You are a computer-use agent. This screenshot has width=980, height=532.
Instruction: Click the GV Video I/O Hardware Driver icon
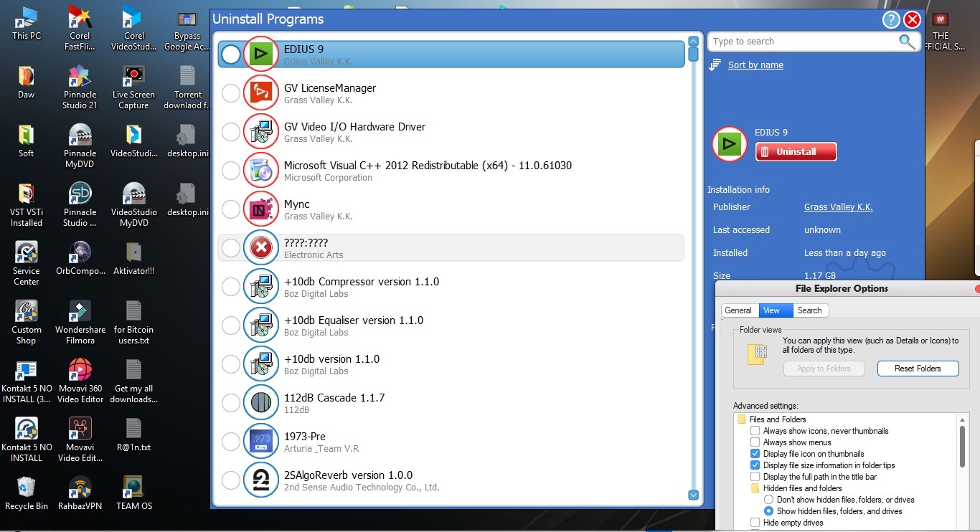pyautogui.click(x=261, y=132)
